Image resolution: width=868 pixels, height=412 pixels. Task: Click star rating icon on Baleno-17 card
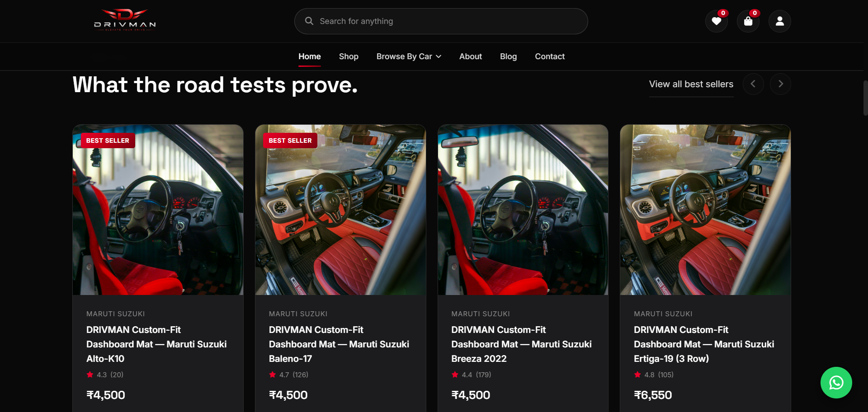click(273, 375)
